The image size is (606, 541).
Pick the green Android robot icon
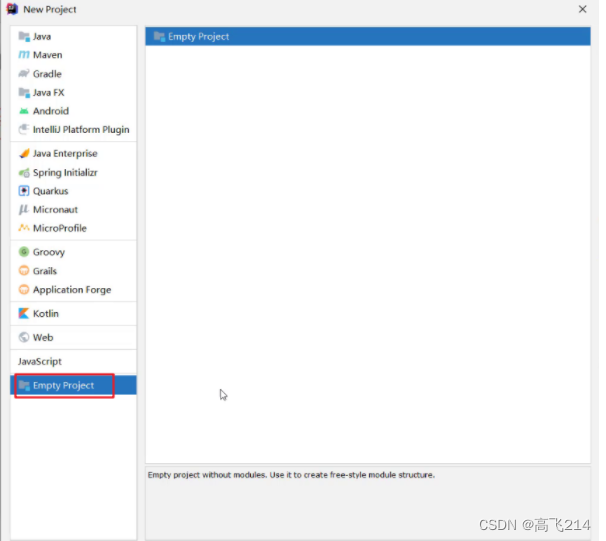[x=24, y=111]
